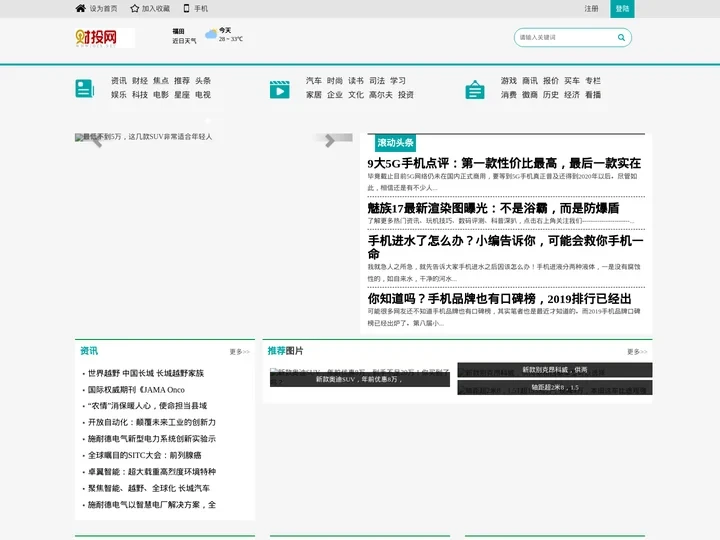Open the 娱乐 navigation item
The image size is (720, 540).
pos(119,95)
